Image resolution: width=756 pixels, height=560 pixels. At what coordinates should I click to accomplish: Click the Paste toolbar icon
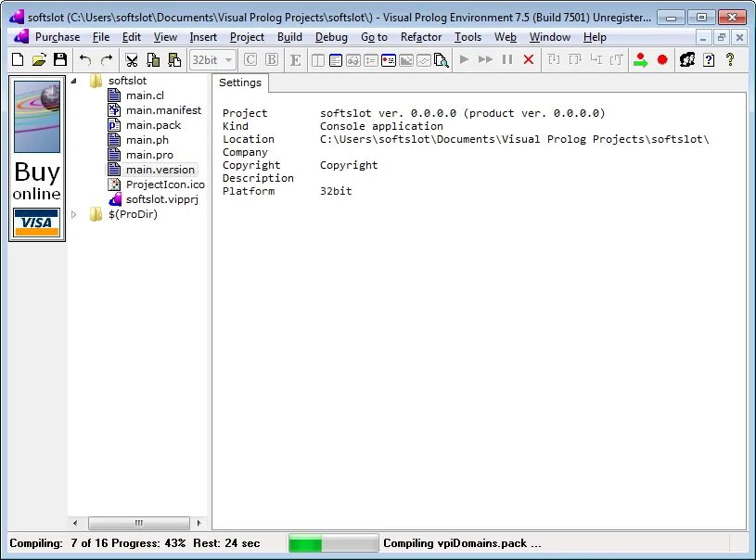tap(174, 59)
